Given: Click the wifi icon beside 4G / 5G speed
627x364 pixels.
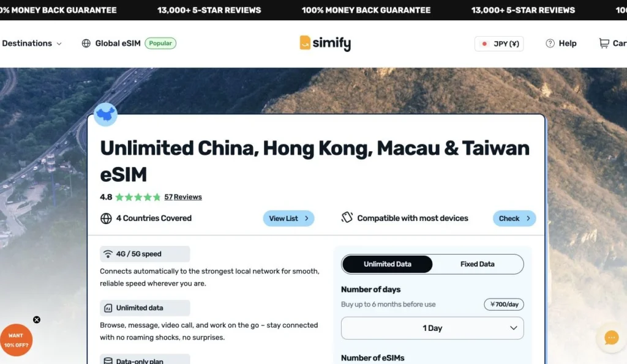Looking at the screenshot, I should point(108,254).
